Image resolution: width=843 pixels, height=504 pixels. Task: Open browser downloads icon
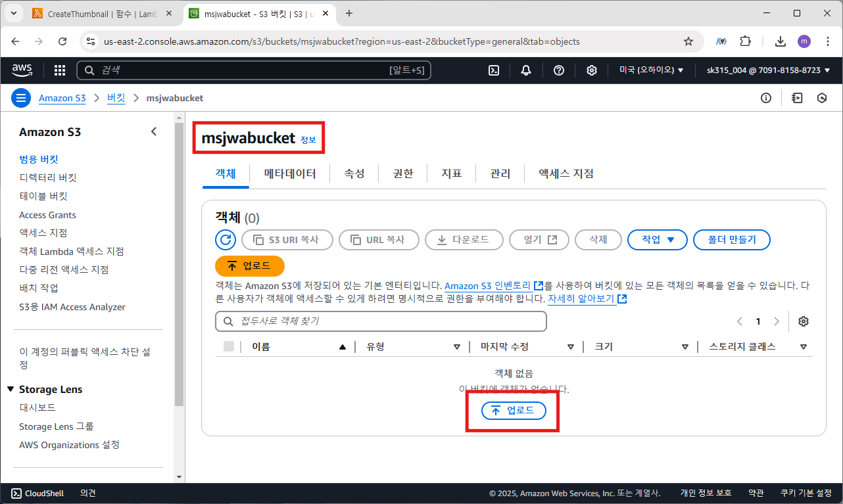781,41
